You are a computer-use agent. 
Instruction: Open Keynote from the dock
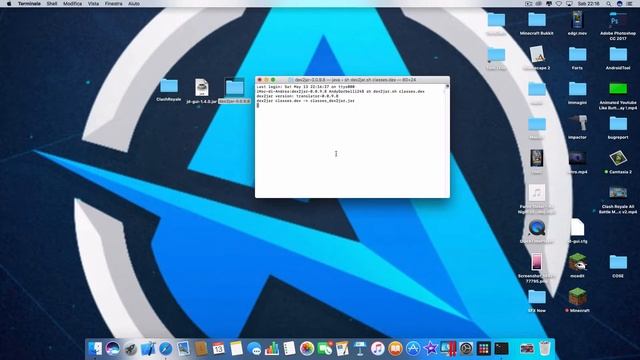pyautogui.click(x=360, y=349)
